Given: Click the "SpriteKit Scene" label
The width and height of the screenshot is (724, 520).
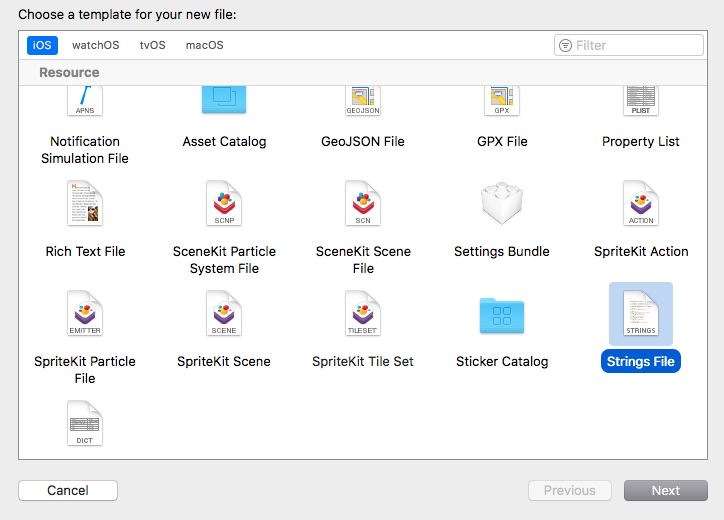Looking at the screenshot, I should click(x=224, y=361).
